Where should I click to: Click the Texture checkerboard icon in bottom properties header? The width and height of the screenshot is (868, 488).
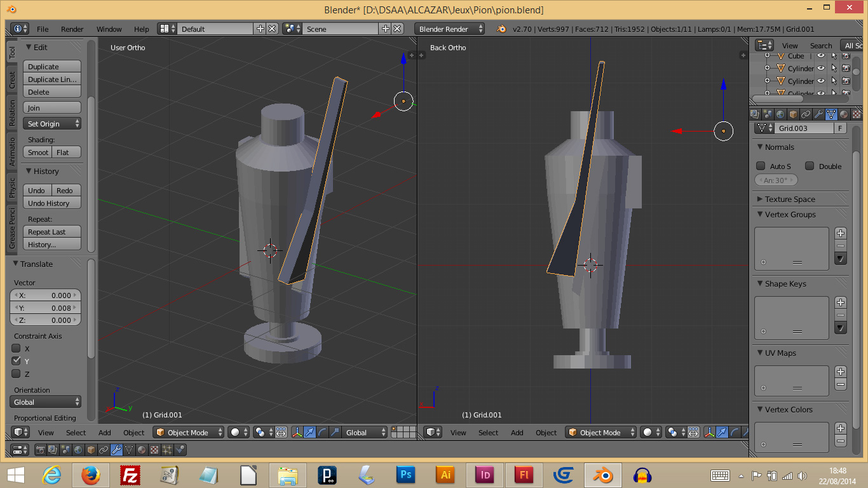(154, 450)
